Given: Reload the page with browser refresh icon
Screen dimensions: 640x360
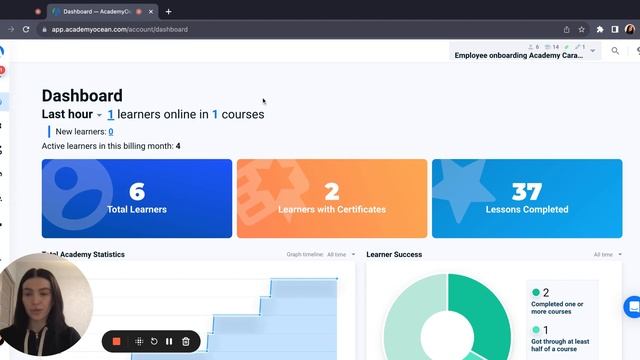Looking at the screenshot, I should (26, 29).
